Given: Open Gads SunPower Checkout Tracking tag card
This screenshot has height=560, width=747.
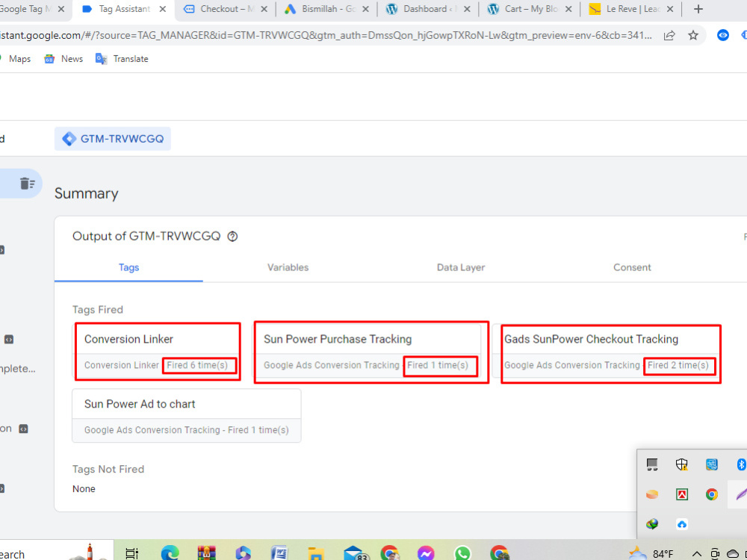Looking at the screenshot, I should tap(606, 352).
